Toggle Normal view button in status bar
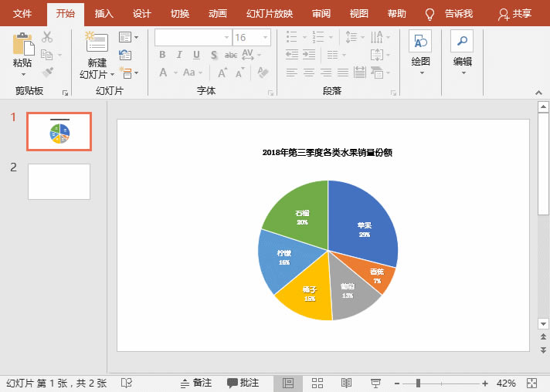This screenshot has width=550, height=392. click(288, 384)
